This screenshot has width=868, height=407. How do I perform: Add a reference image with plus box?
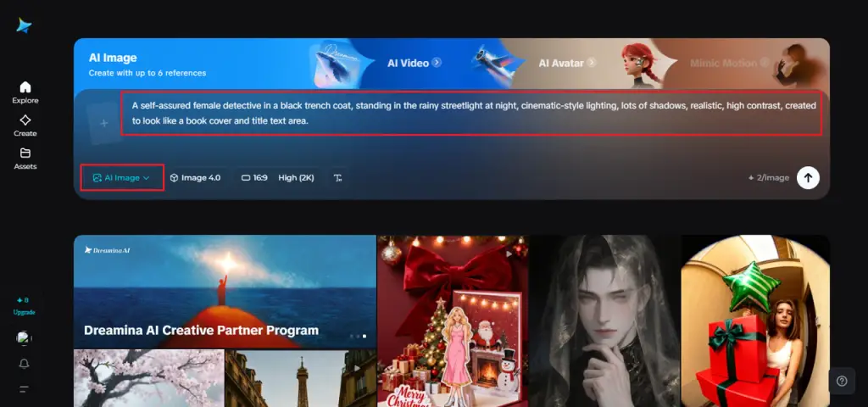tap(104, 124)
